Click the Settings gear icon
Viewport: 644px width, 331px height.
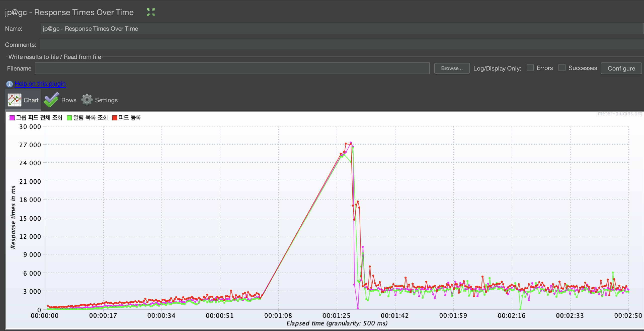(87, 100)
